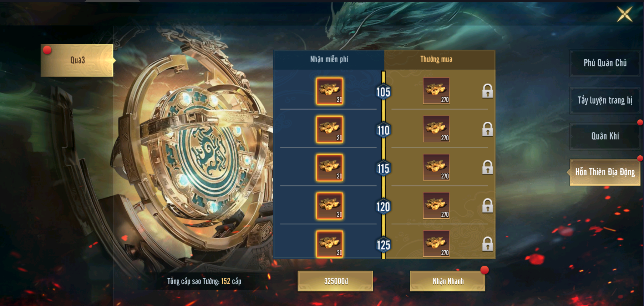Select the free gold reward at level 115
The height and width of the screenshot is (306, 644).
pyautogui.click(x=329, y=167)
